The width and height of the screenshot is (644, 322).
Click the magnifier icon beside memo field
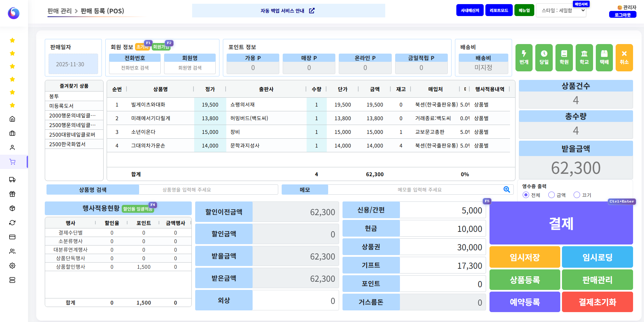pyautogui.click(x=507, y=190)
